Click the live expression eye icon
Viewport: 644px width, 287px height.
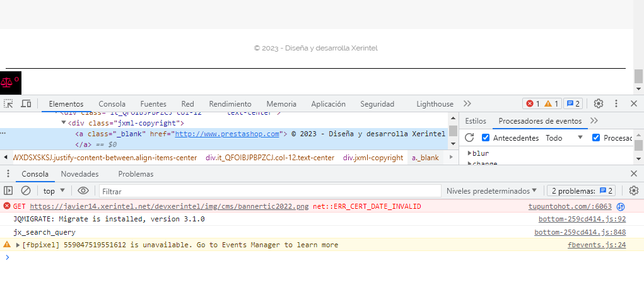point(83,190)
